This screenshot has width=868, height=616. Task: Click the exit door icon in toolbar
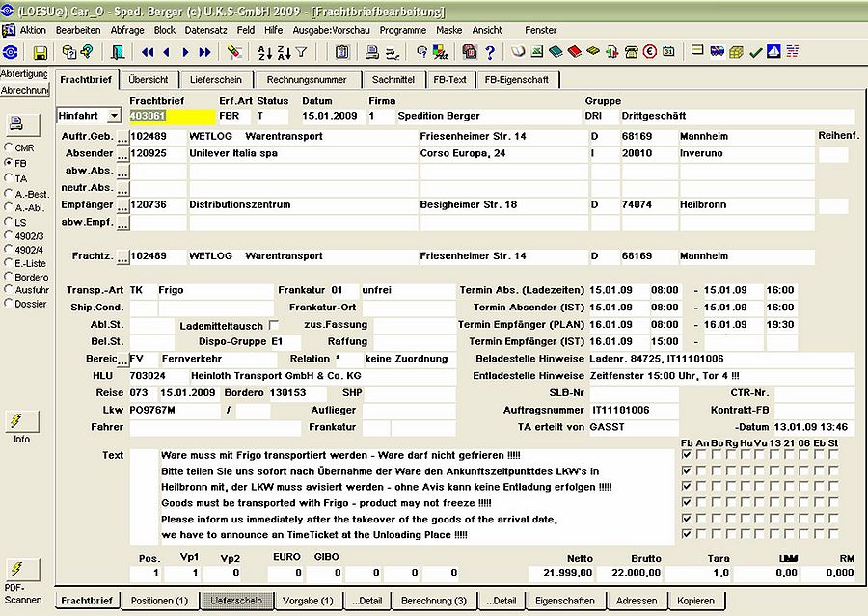click(118, 52)
